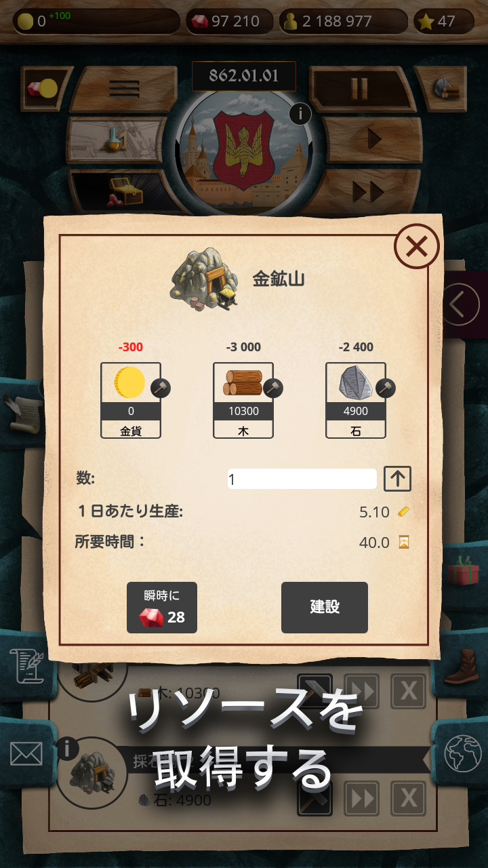
Task: Tap the 建設 build button
Action: point(325,608)
